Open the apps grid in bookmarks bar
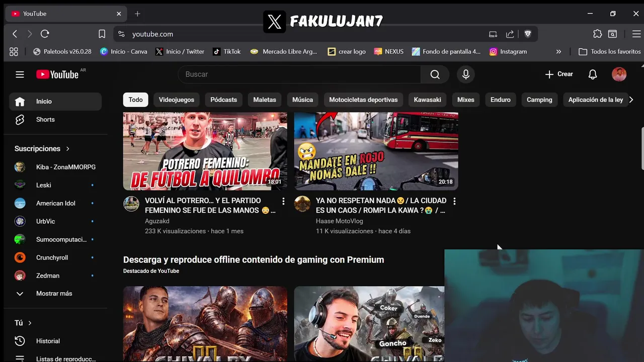This screenshot has width=644, height=362. coord(14,51)
